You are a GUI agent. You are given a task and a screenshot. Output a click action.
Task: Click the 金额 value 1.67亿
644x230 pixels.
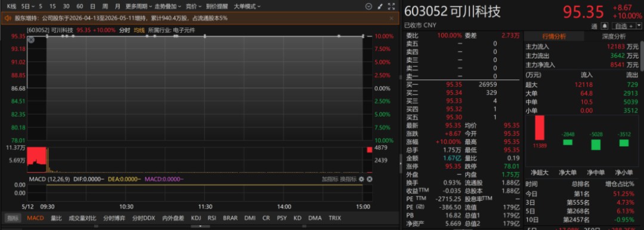pyautogui.click(x=452, y=158)
